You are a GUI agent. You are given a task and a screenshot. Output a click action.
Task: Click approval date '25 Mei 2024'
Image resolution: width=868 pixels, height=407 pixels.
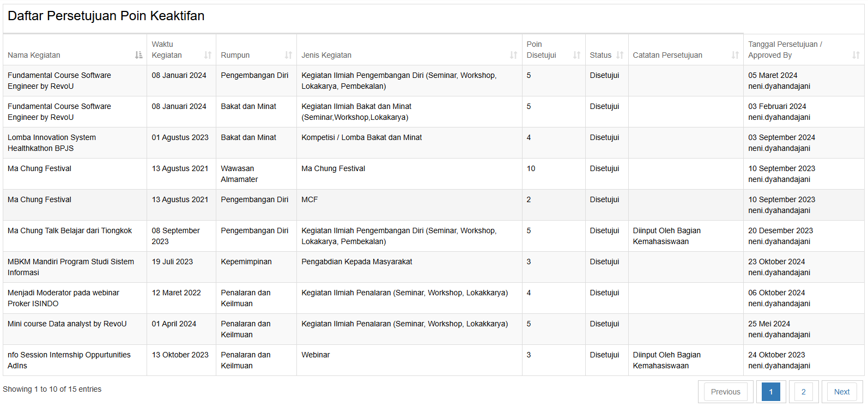coord(769,324)
